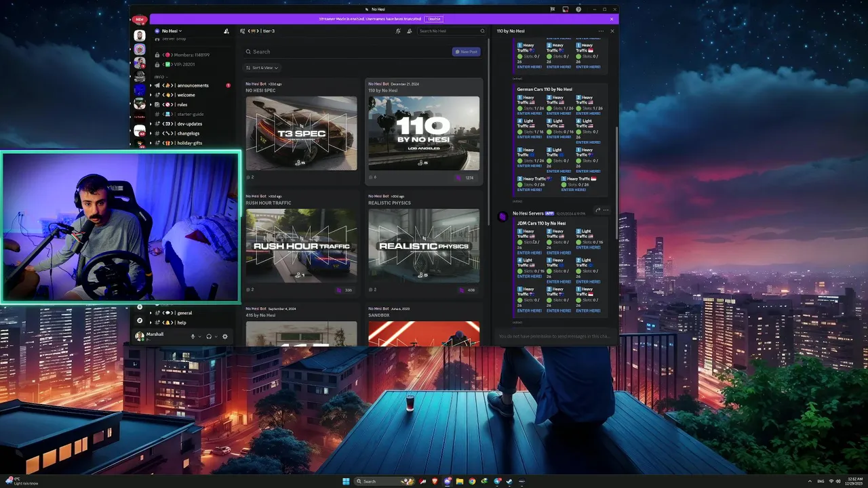The height and width of the screenshot is (488, 868).
Task: Open Steam from taskbar
Action: [x=509, y=481]
